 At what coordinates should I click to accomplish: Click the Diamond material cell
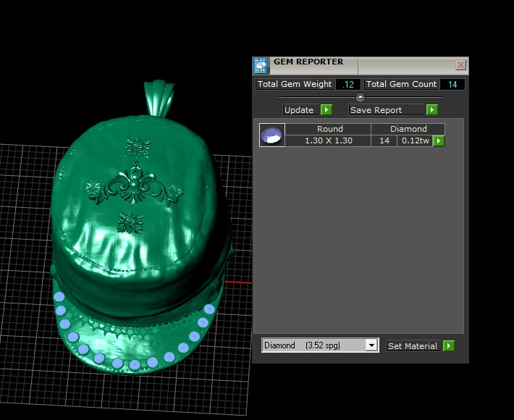pyautogui.click(x=408, y=129)
